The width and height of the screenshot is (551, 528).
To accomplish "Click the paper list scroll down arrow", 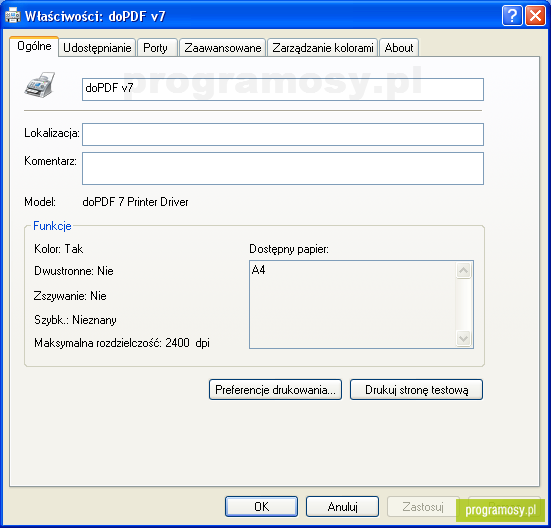I will (464, 339).
